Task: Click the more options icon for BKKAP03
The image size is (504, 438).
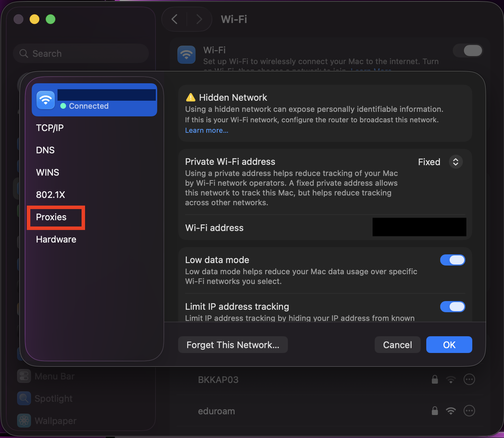Action: click(469, 379)
